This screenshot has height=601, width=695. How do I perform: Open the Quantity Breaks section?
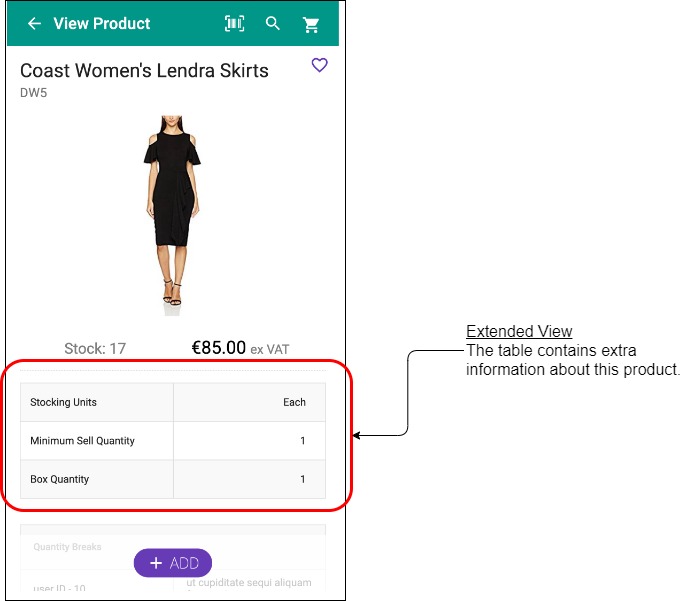click(x=67, y=547)
